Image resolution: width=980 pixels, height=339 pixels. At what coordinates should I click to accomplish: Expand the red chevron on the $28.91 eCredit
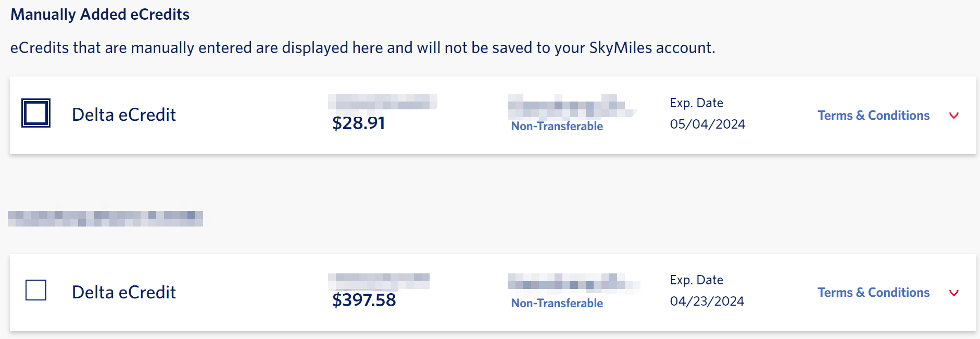point(954,116)
